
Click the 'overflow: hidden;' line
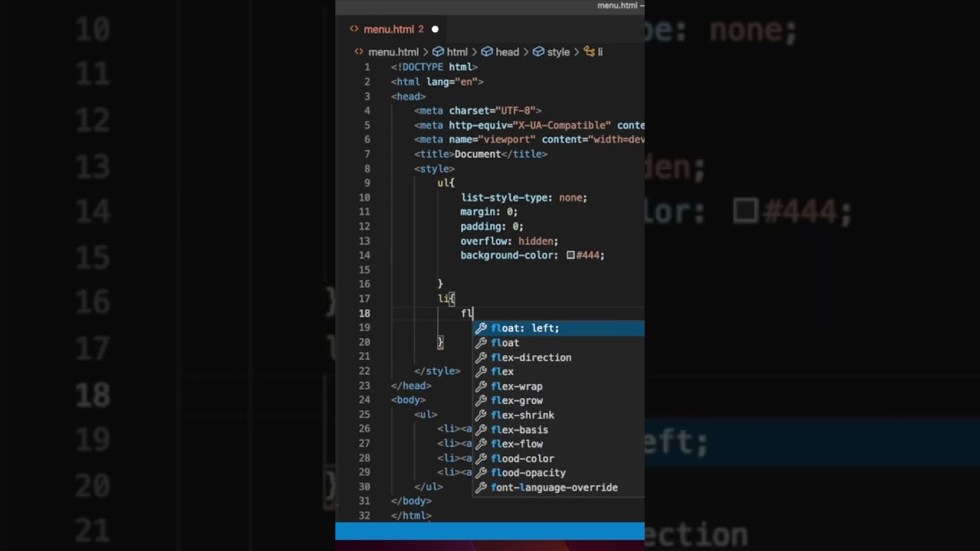tap(509, 241)
